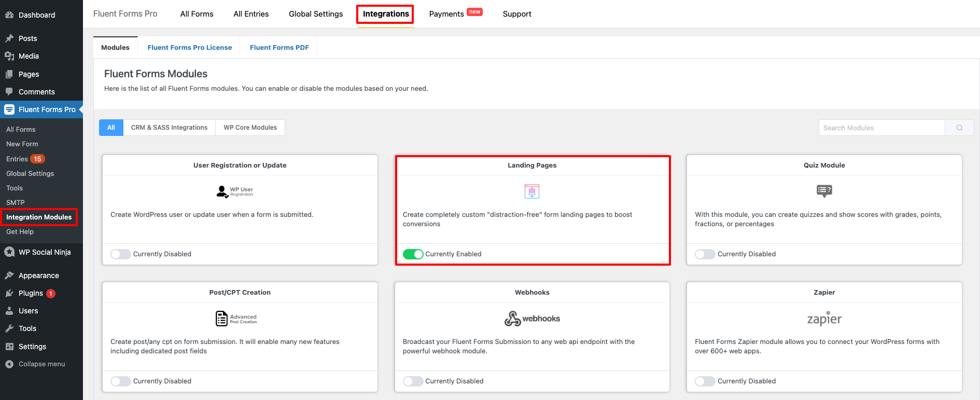Collapse the WordPress admin menu
This screenshot has width=980, height=400.
41,364
